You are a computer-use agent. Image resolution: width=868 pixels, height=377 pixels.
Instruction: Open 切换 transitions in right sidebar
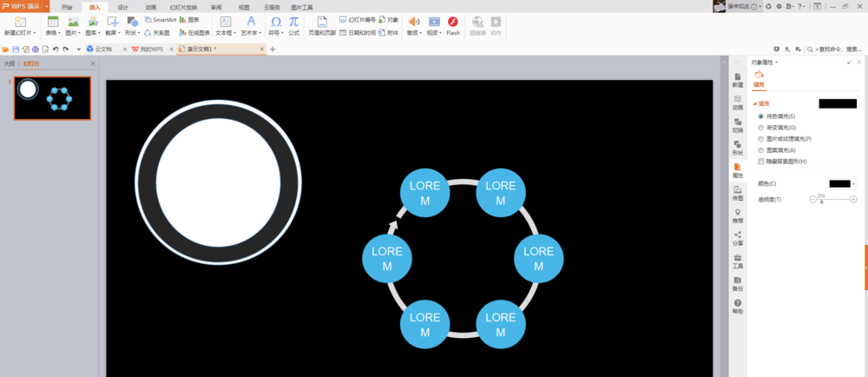tap(737, 126)
